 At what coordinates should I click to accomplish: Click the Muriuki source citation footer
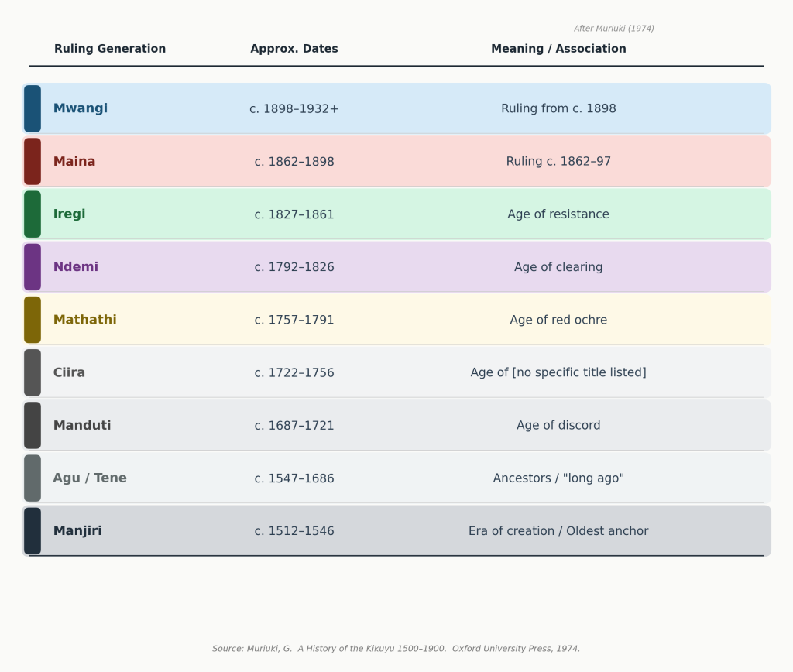click(x=396, y=649)
